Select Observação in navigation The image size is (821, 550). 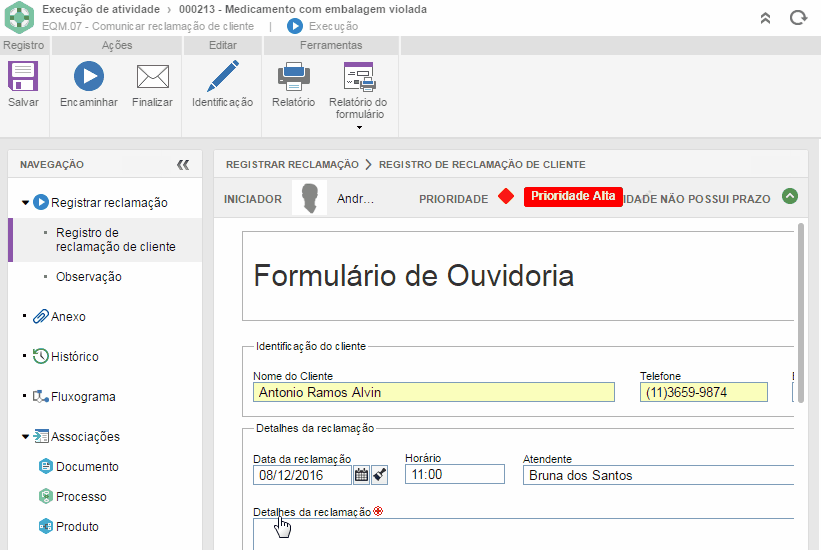(89, 277)
